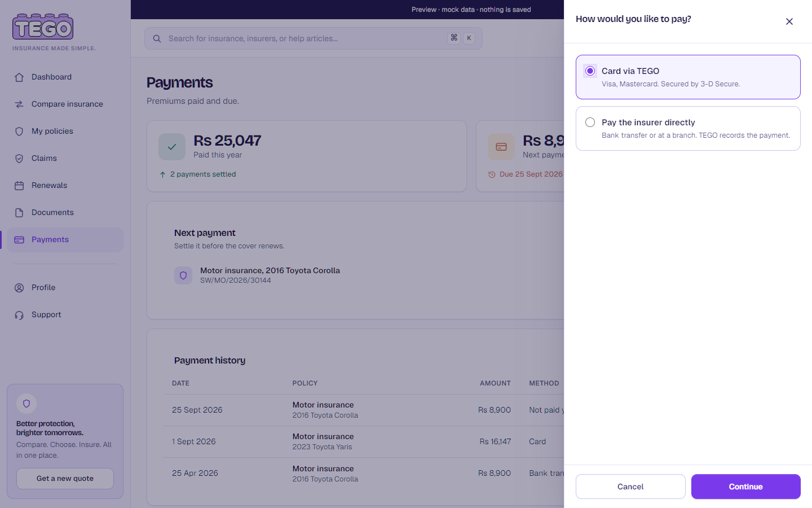Click the clock icon next to Due 25 Sept 2026
The width and height of the screenshot is (812, 508).
point(492,174)
